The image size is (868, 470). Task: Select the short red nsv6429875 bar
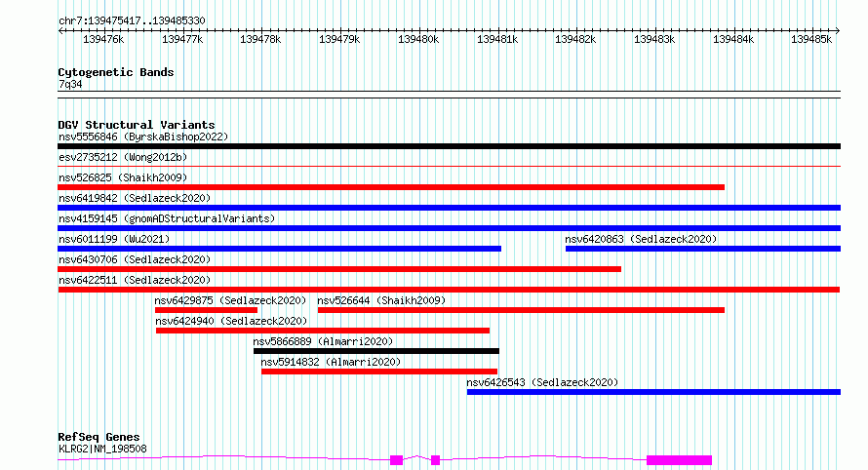point(206,310)
